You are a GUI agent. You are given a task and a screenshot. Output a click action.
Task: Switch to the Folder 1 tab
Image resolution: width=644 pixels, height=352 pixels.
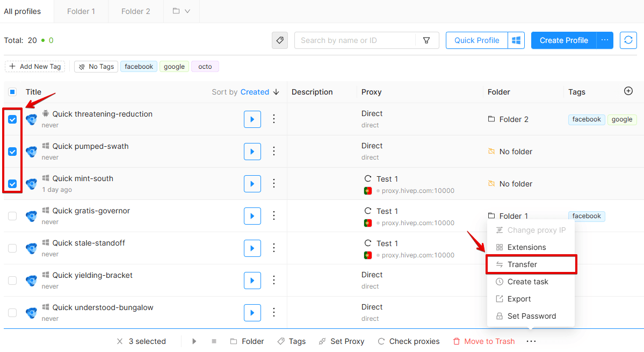[81, 11]
